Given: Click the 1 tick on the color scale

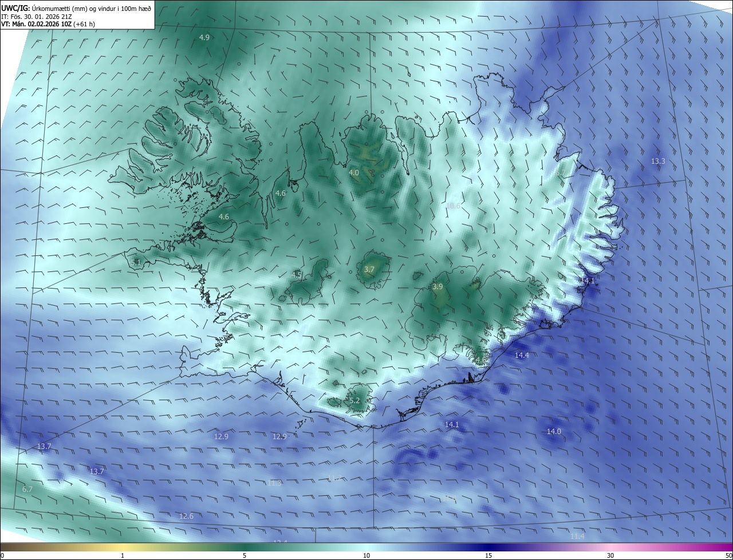Looking at the screenshot, I should tap(123, 555).
